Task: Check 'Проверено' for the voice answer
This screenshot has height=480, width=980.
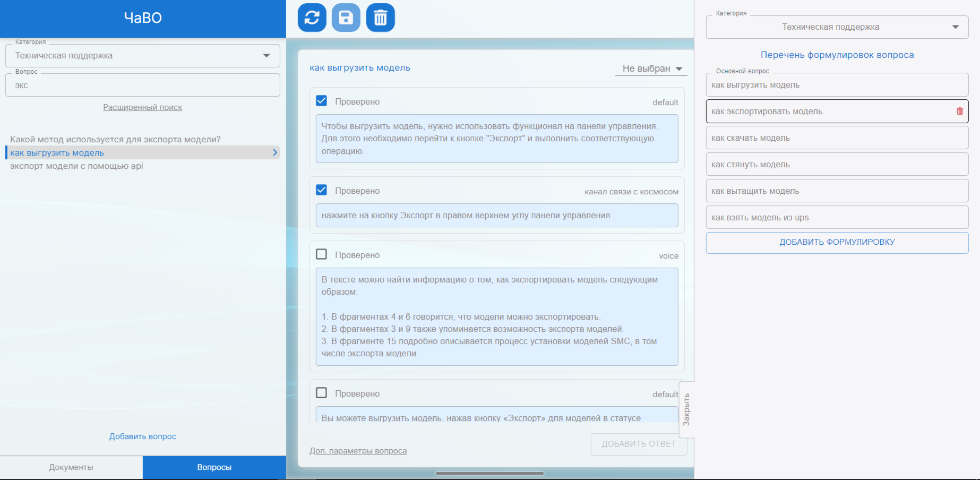Action: pos(321,254)
